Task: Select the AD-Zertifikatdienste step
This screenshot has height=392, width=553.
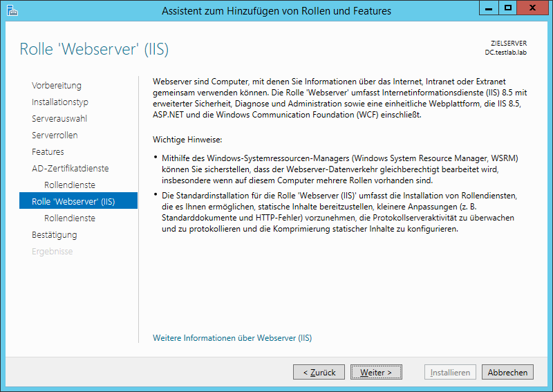Action: click(71, 168)
